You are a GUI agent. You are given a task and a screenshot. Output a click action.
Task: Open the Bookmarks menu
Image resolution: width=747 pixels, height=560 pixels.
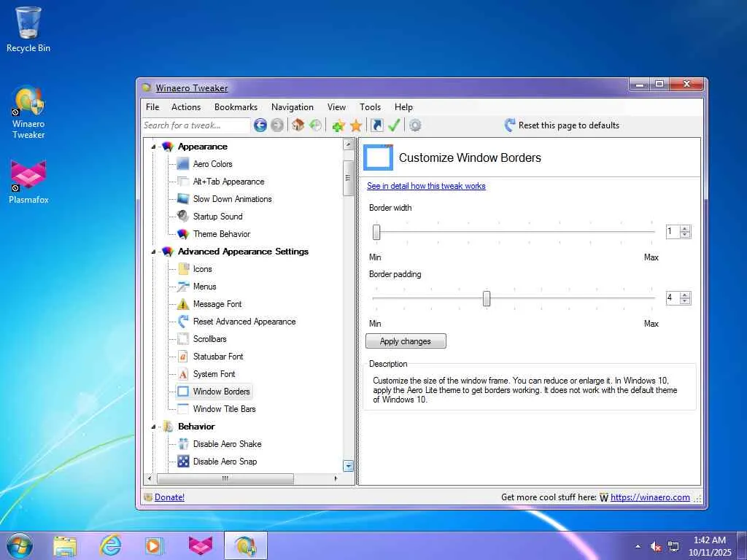coord(236,107)
